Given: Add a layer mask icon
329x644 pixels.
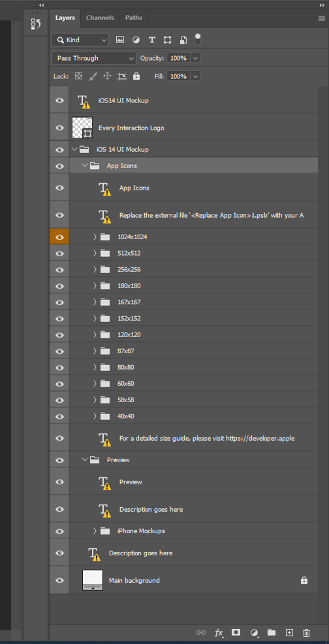Looking at the screenshot, I should [236, 632].
